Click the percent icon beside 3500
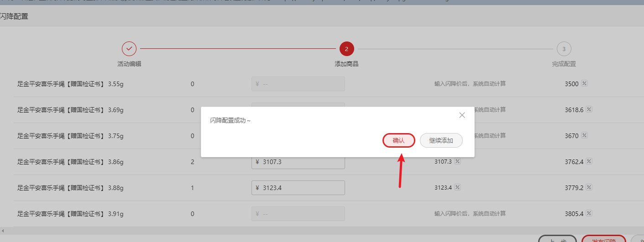Viewport: 644px width, 242px height. pos(584,84)
